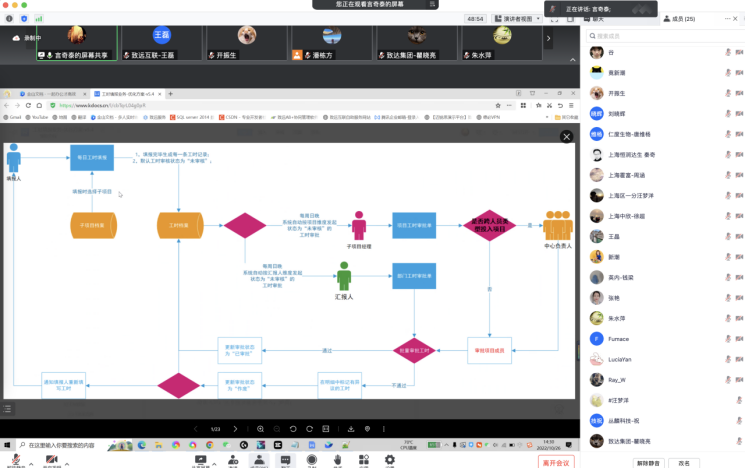The image size is (746, 468).
Task: Zoom in on the flowchart image
Action: [260, 429]
